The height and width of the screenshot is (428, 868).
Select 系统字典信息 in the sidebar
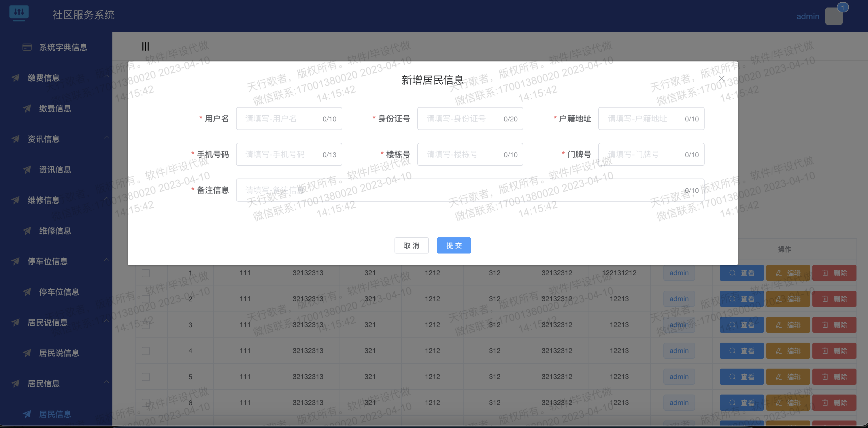coord(56,47)
